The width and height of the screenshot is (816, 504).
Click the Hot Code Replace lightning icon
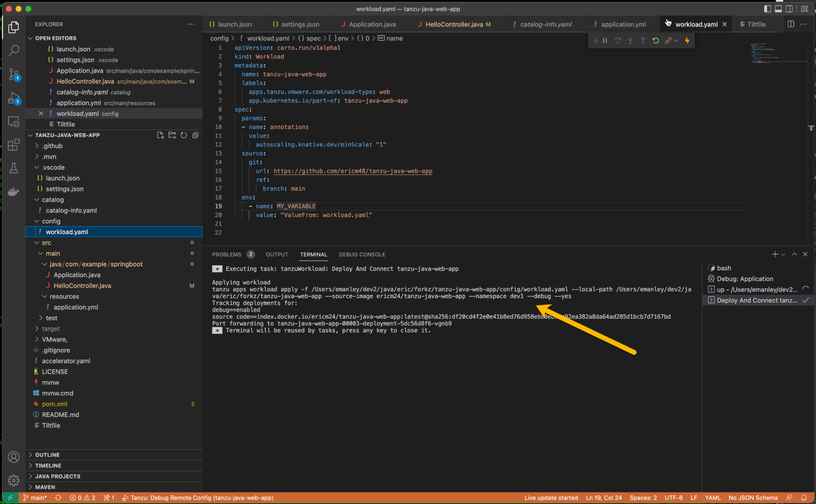pyautogui.click(x=687, y=40)
